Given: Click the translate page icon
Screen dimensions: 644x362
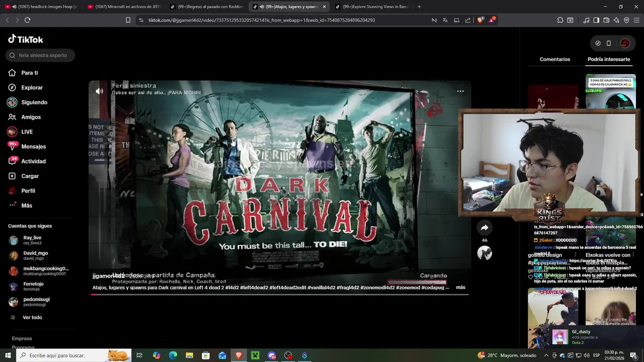Looking at the screenshot, I should pos(445,20).
